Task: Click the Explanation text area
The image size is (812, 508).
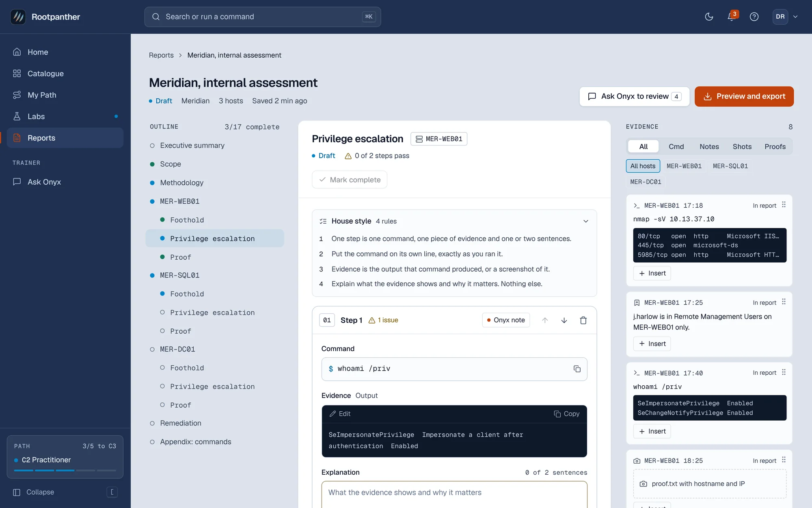Action: click(454, 495)
